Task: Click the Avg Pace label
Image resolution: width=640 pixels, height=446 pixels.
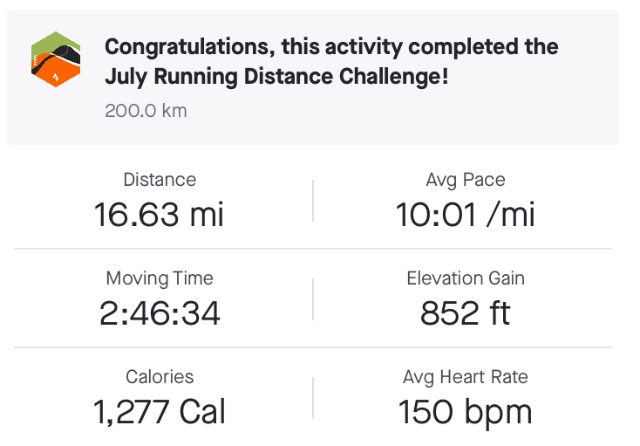Action: tap(465, 180)
